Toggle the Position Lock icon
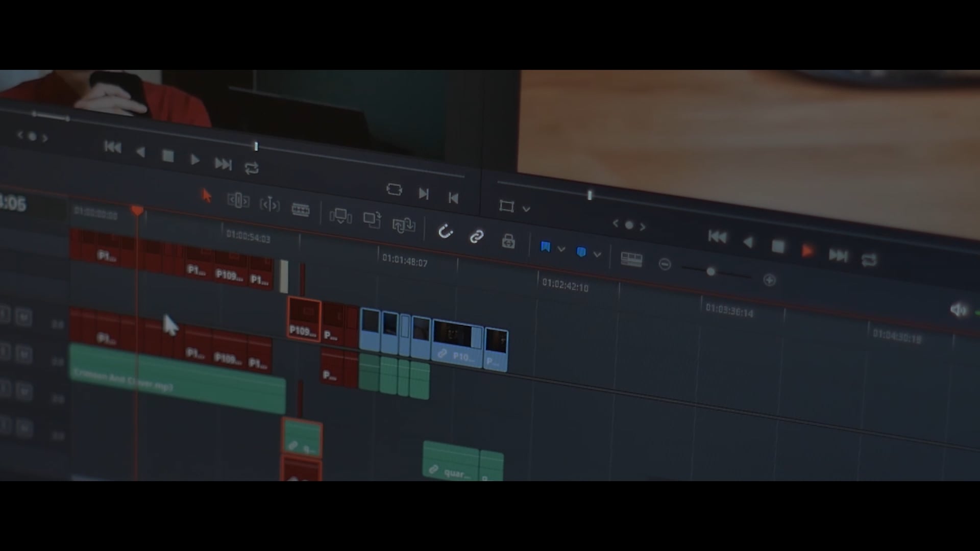The image size is (980, 551). 508,241
